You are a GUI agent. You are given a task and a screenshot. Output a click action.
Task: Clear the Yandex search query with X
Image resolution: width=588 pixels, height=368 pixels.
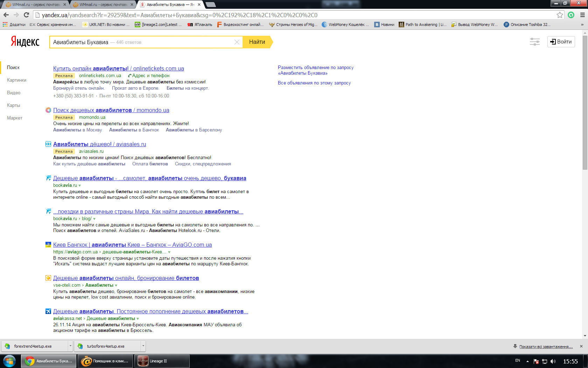[x=237, y=42]
